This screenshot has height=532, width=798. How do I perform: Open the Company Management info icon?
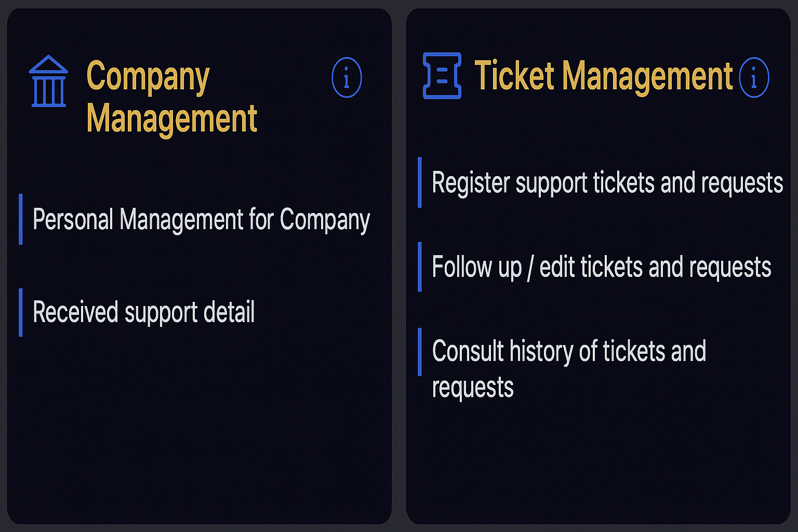tap(347, 78)
